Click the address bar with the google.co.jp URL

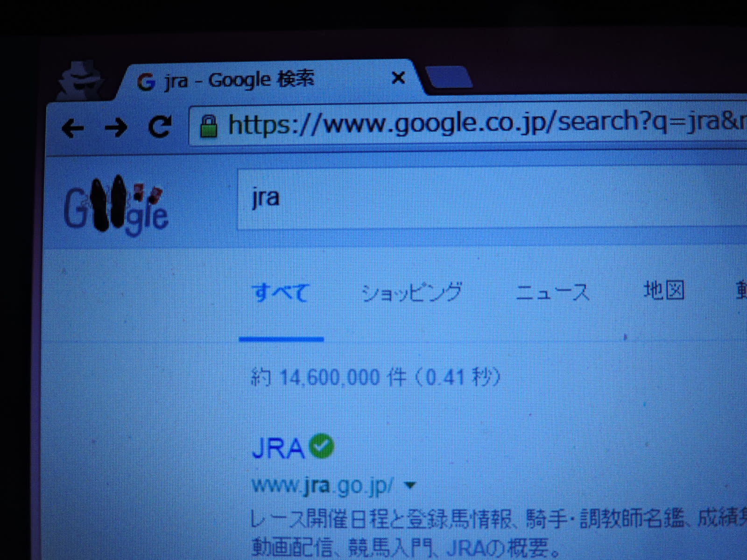click(x=467, y=124)
